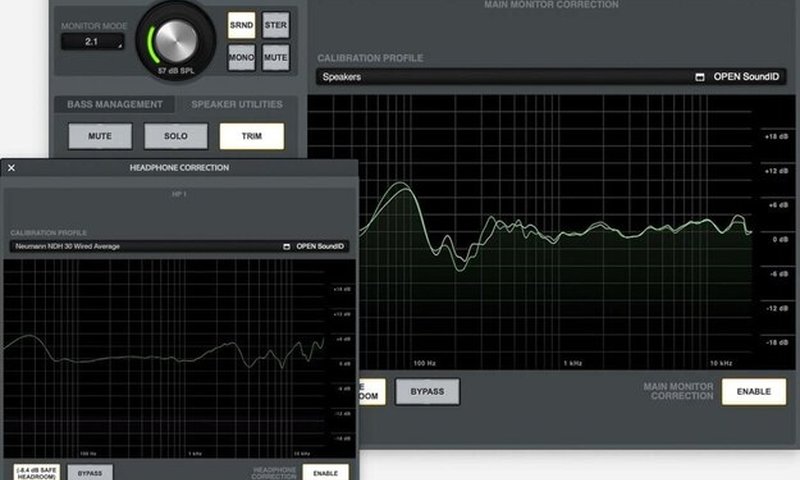Click the SOLO button
The image size is (800, 480).
point(176,136)
